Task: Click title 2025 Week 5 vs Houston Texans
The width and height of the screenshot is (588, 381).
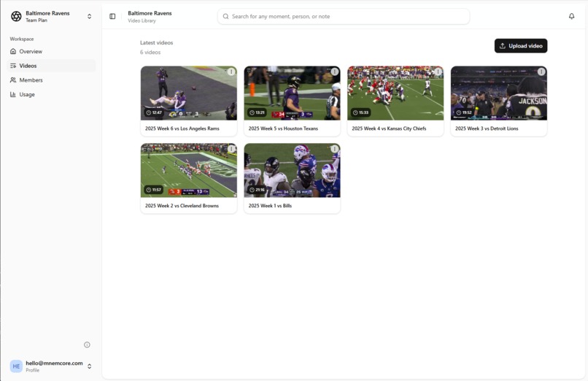Action: [x=283, y=128]
